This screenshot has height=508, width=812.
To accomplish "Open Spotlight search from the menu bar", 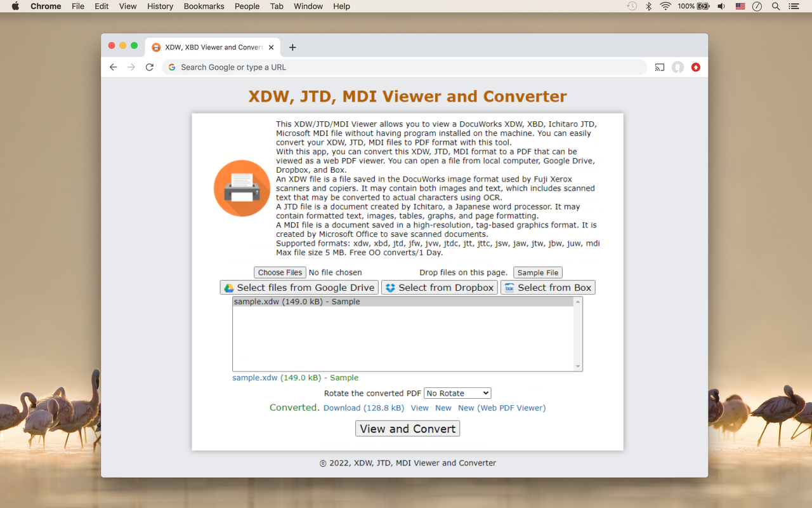I will pyautogui.click(x=775, y=6).
